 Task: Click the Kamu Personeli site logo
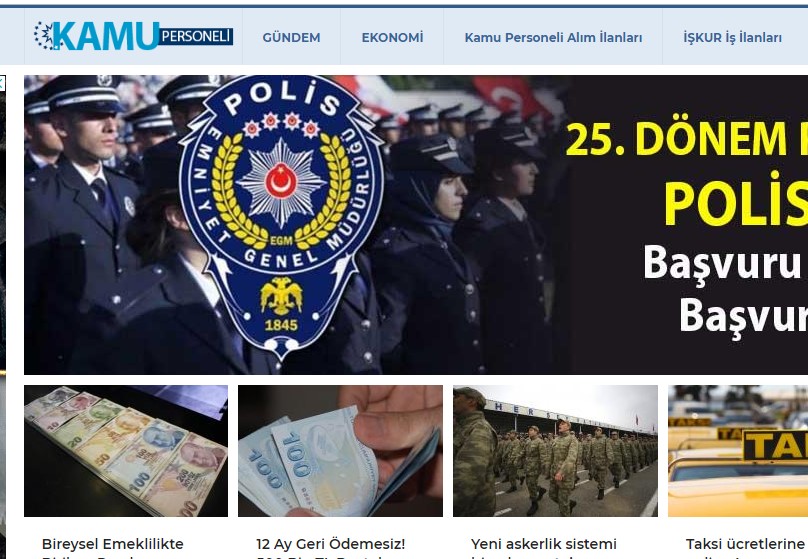tap(133, 36)
